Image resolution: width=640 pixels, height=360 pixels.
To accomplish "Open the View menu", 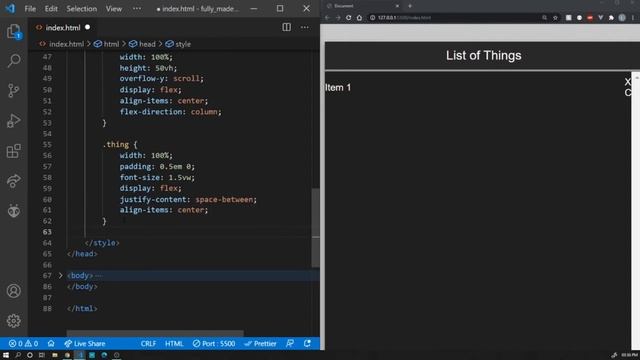I will (114, 9).
